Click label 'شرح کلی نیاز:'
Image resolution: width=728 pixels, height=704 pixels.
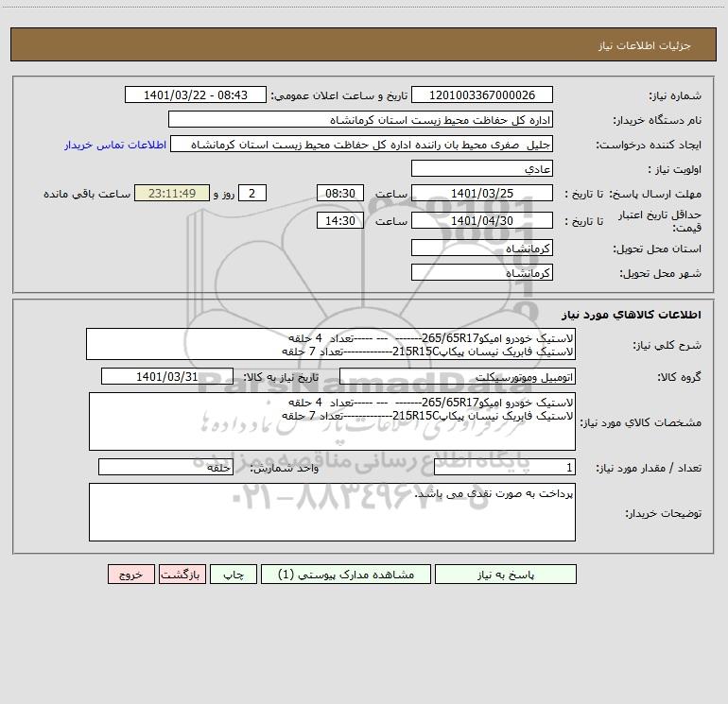[667, 345]
